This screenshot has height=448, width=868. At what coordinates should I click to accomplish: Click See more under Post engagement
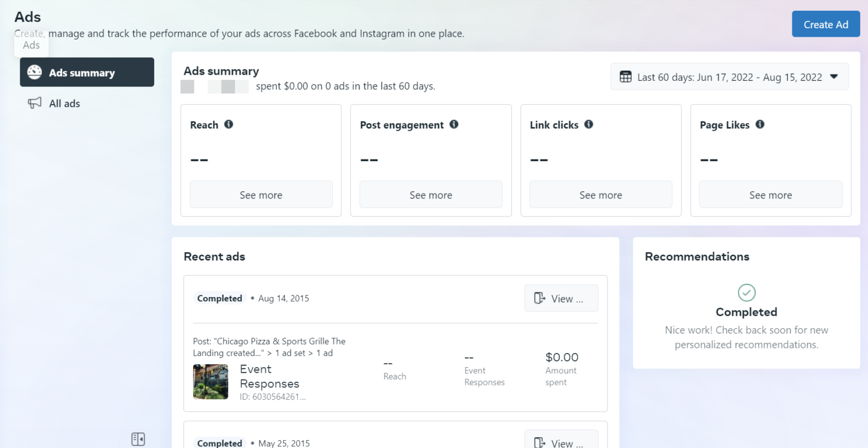pos(431,194)
